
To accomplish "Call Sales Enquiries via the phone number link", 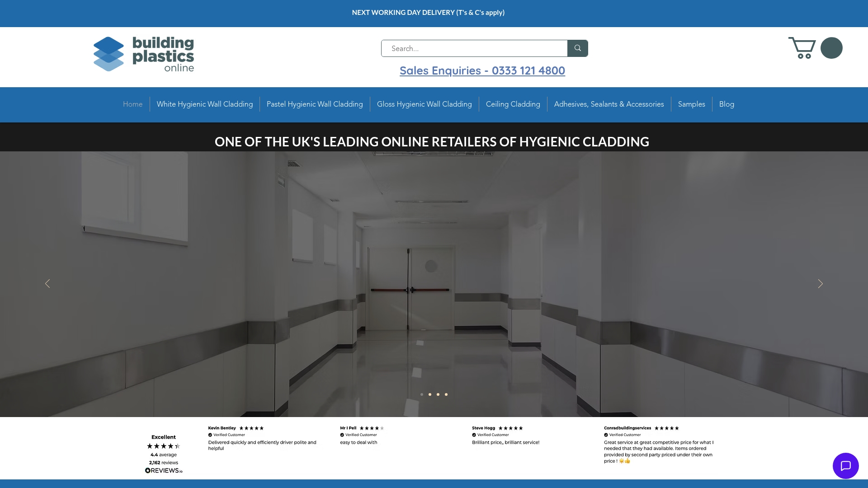I will point(482,70).
